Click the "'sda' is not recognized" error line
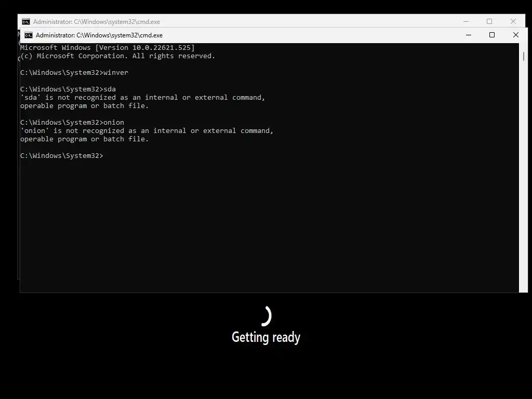 142,97
